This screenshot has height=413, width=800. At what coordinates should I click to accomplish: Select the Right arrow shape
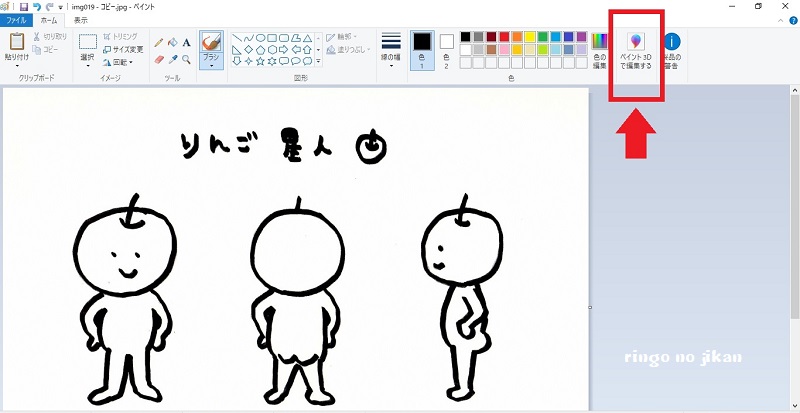coord(284,50)
